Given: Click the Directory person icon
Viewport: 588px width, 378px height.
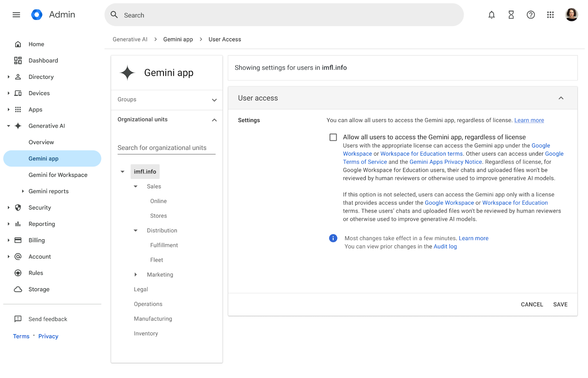Looking at the screenshot, I should 18,77.
